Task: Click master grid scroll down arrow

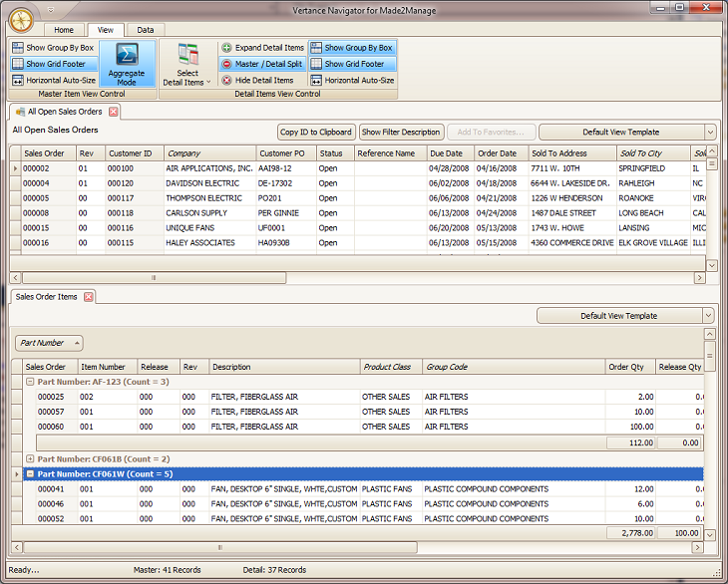Action: 711,266
